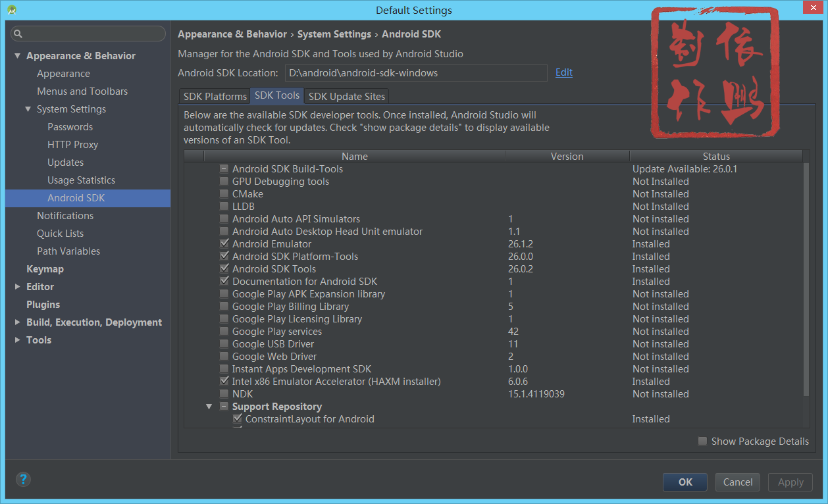Open the Appearance settings page
Image resolution: width=828 pixels, height=504 pixels.
[x=63, y=74]
